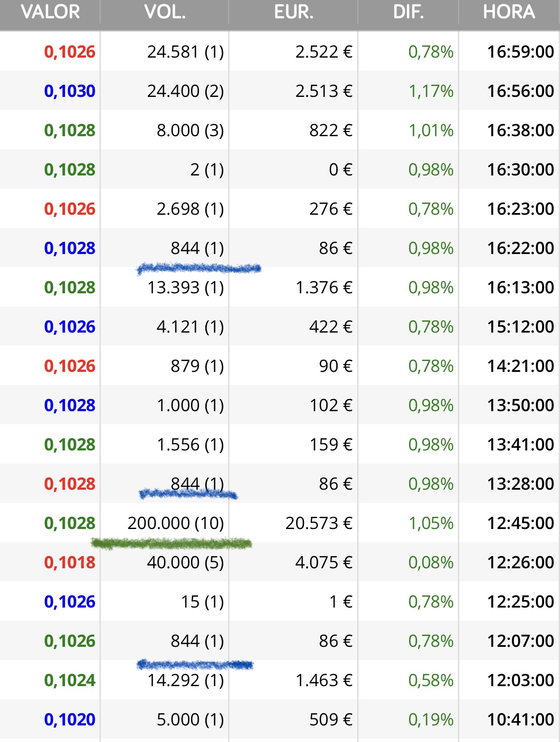Select the 20.573 € amount
The width and height of the screenshot is (560, 742).
point(319,523)
